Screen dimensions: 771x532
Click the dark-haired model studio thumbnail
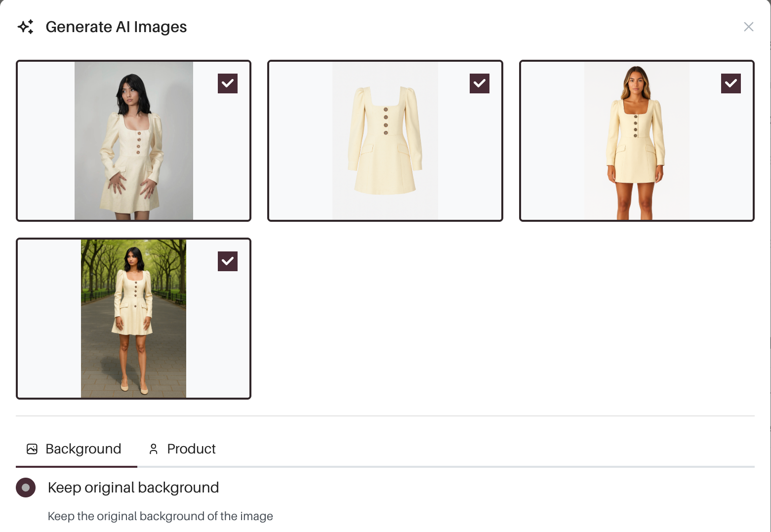click(133, 141)
